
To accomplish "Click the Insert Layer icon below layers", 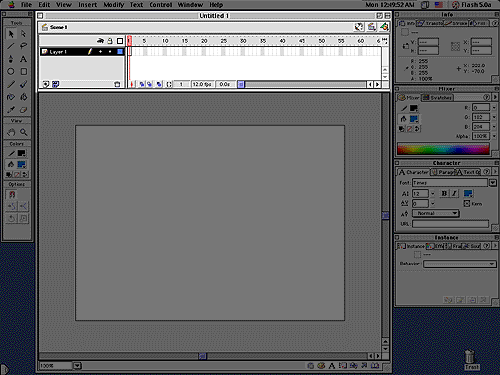I will click(46, 84).
